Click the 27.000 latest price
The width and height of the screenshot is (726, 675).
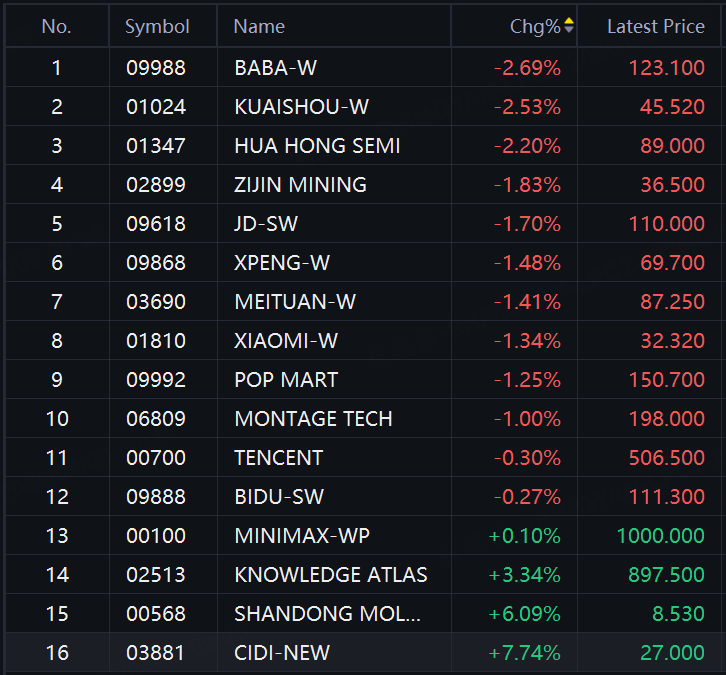(x=672, y=653)
